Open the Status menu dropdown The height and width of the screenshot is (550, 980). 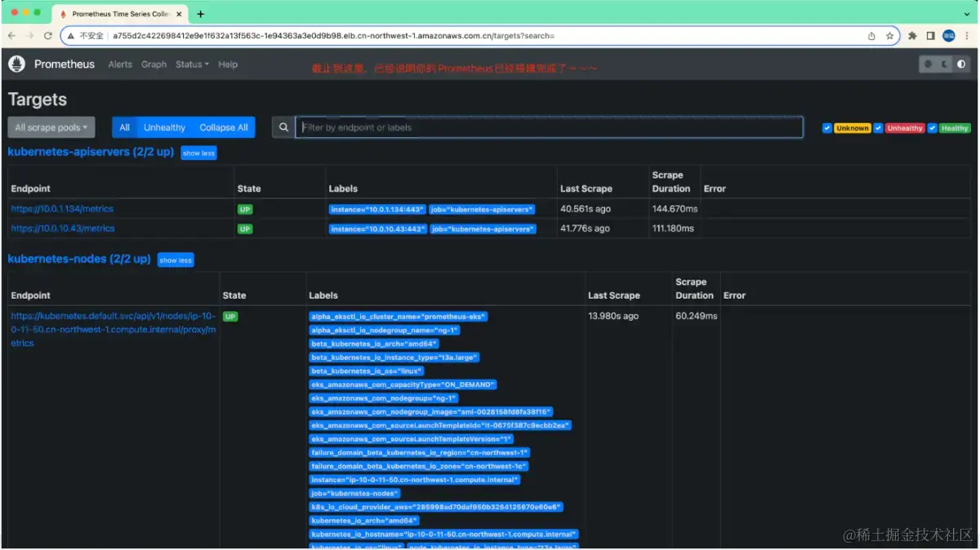192,64
